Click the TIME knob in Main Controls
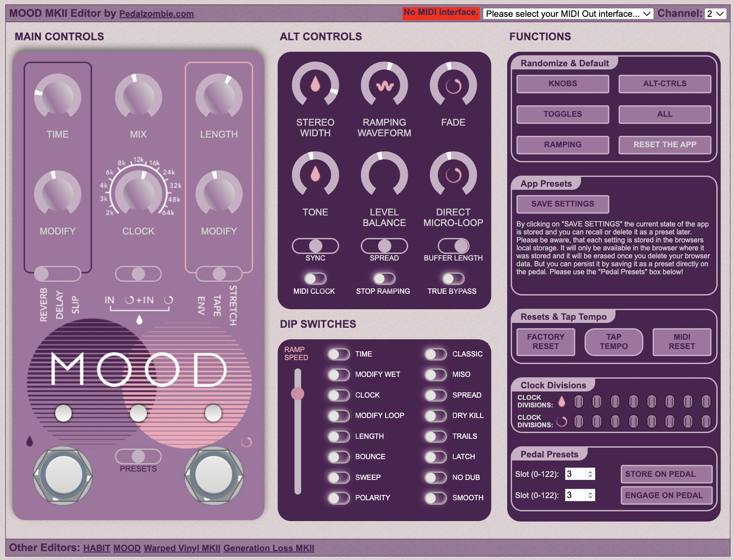The image size is (734, 560). pyautogui.click(x=57, y=97)
